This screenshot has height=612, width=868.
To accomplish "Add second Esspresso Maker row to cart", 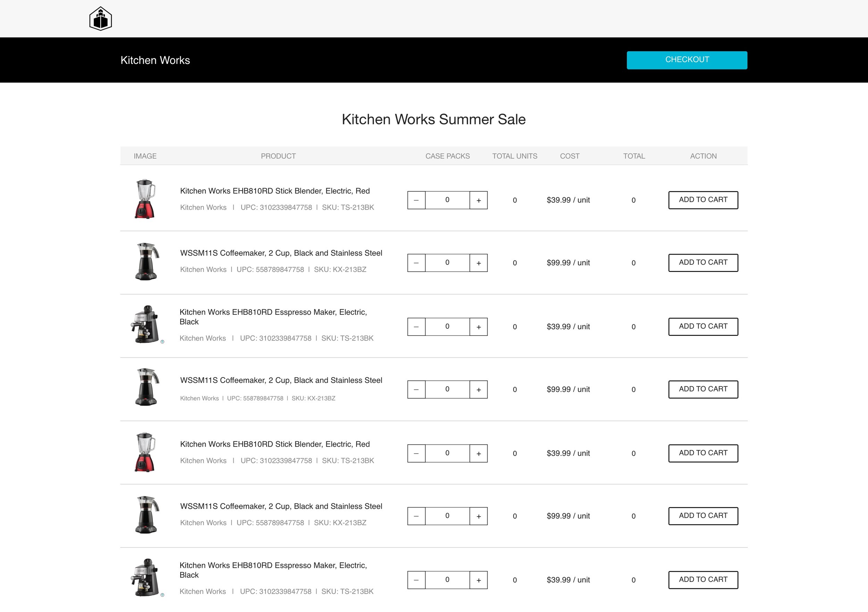I will [x=703, y=580].
